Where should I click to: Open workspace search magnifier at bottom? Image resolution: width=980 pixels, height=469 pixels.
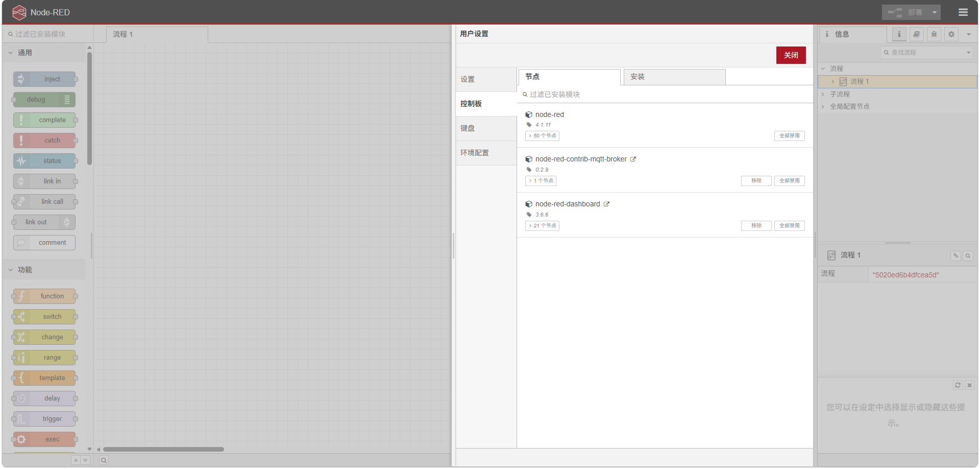(104, 460)
